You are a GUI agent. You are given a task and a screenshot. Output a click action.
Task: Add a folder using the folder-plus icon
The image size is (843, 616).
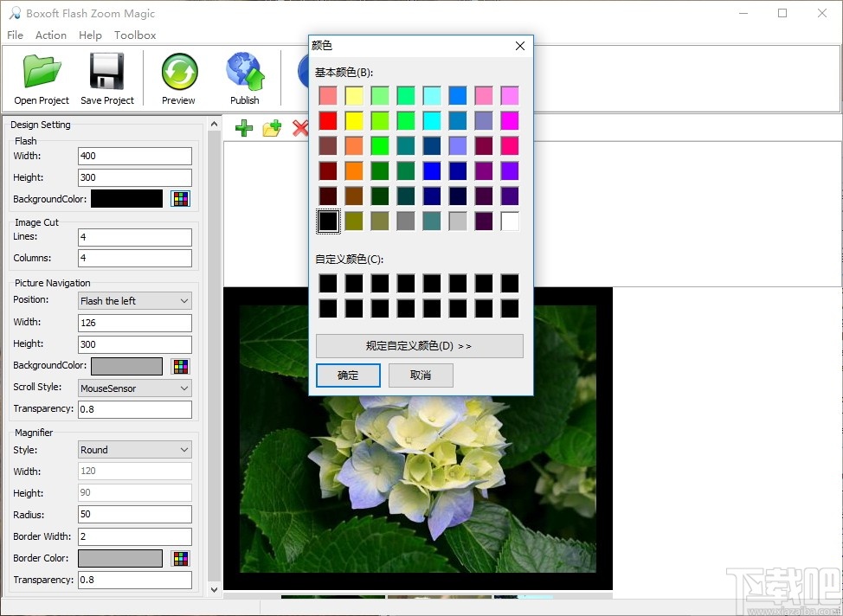[272, 128]
